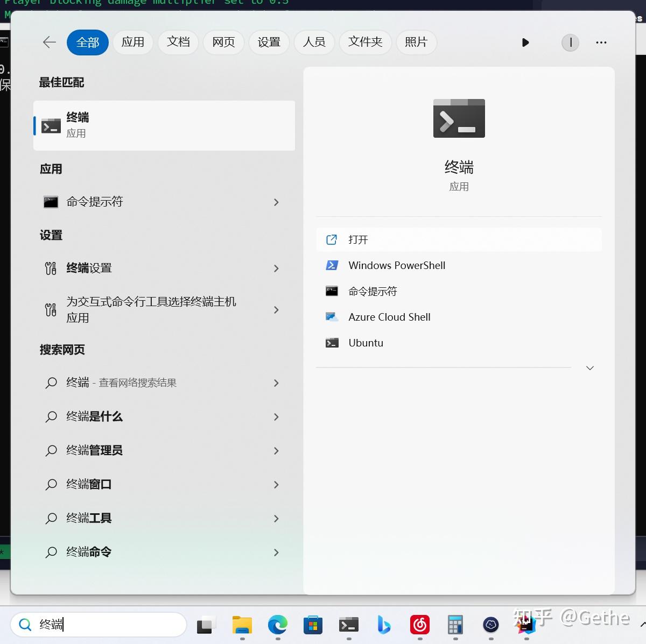Screen dimensions: 646x644
Task: Go back with the left arrow
Action: click(x=50, y=43)
